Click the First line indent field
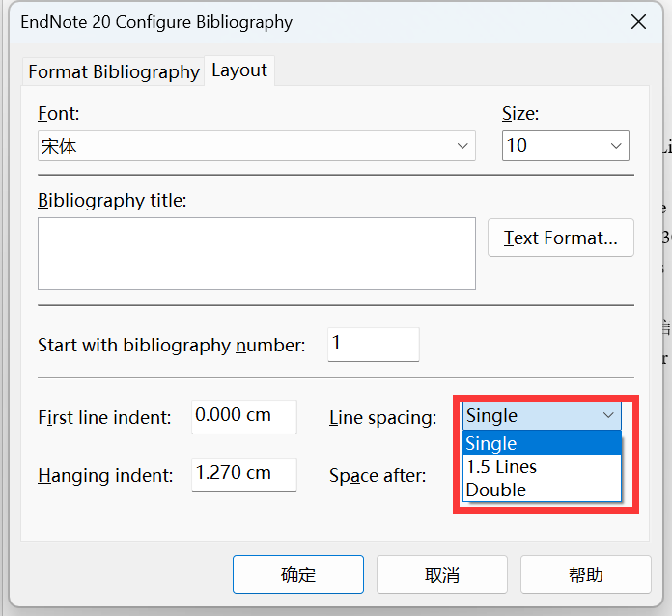This screenshot has height=616, width=672. tap(244, 417)
